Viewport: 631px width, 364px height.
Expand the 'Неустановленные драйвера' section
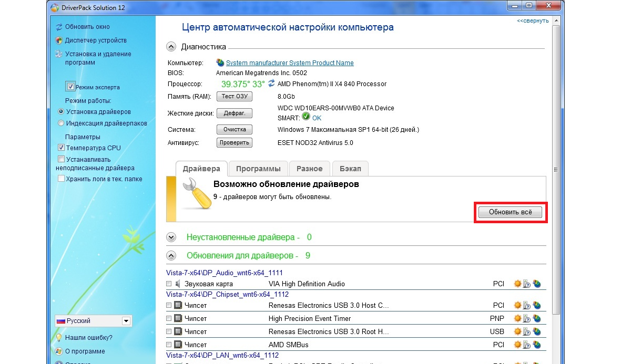coord(171,237)
